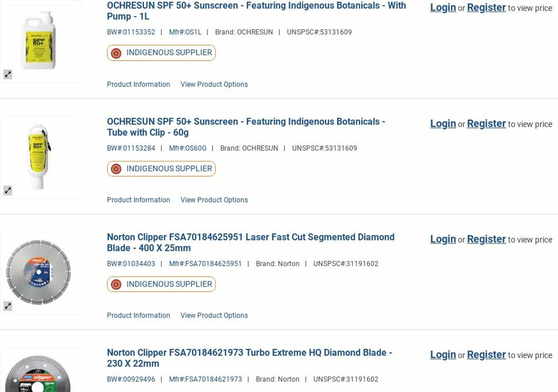Click Login beside the 1L pump sunscreen

[x=443, y=8]
